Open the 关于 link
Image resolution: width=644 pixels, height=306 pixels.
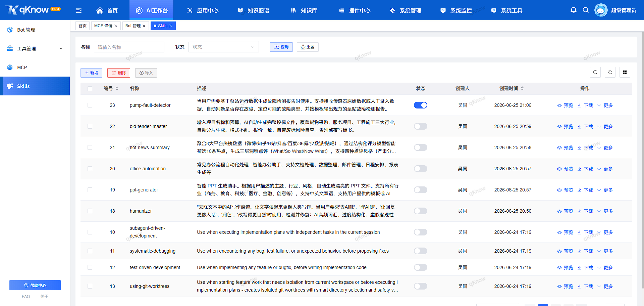[44, 297]
